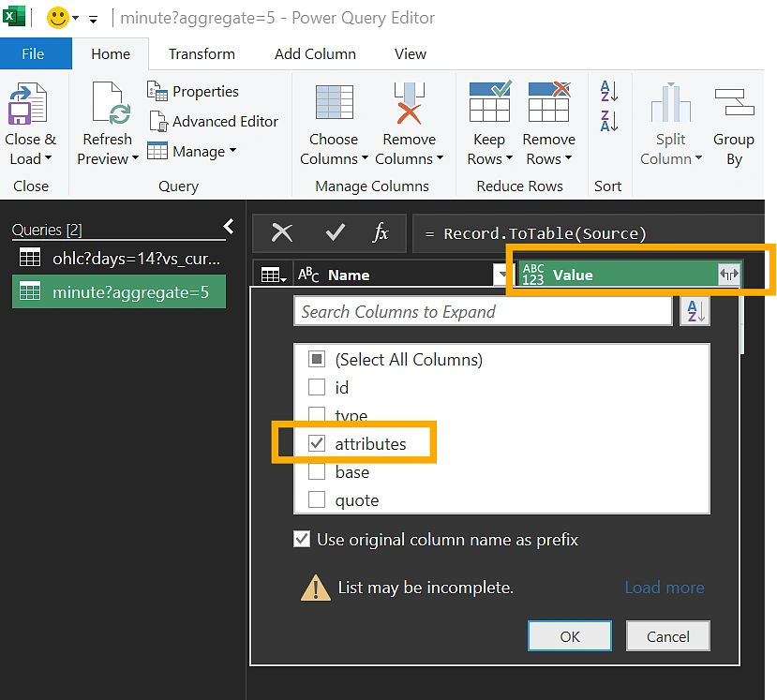This screenshot has width=777, height=700.
Task: Click the fx formula bar icon
Action: [381, 232]
